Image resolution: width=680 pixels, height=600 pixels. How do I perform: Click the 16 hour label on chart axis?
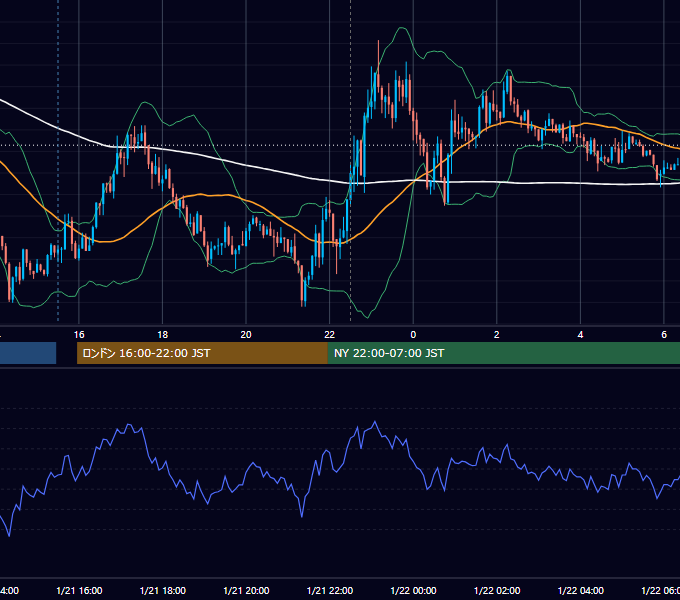click(79, 335)
